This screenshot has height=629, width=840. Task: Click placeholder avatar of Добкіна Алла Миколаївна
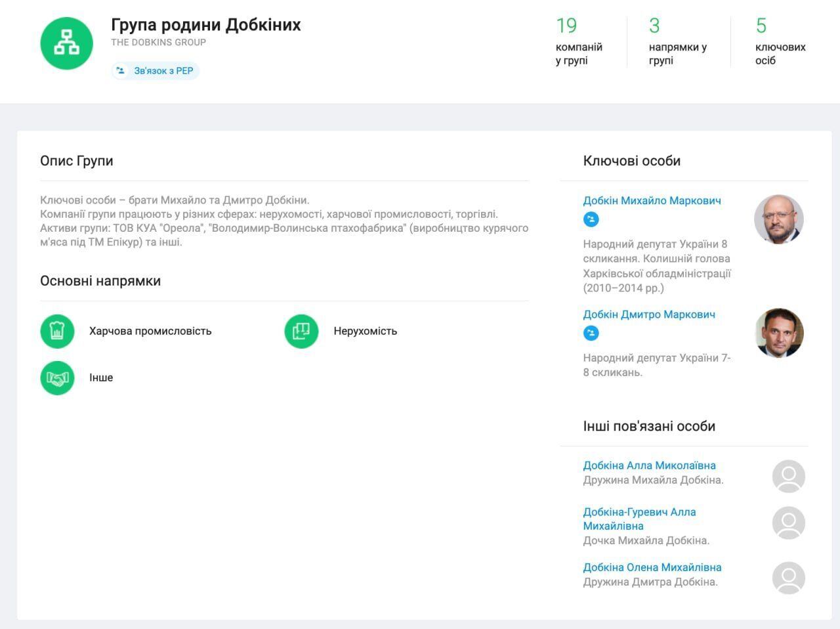click(788, 476)
